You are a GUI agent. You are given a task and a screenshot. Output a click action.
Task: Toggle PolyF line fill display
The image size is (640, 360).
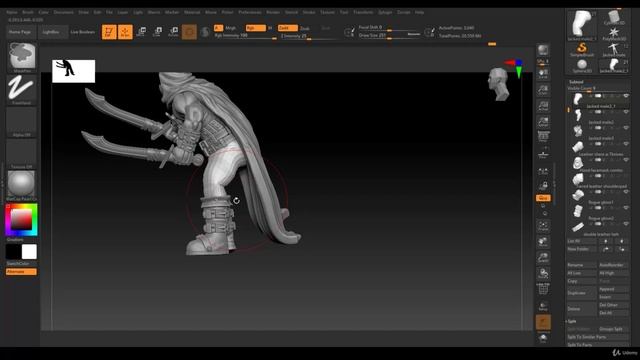(543, 289)
